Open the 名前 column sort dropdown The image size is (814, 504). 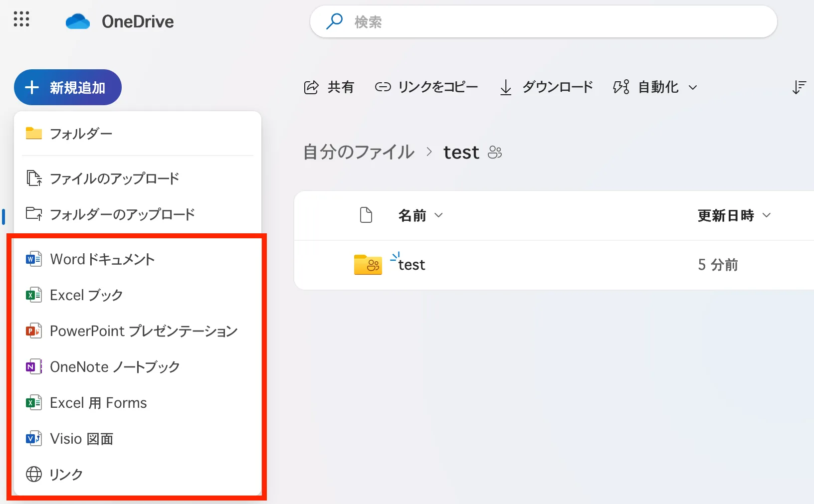[420, 215]
